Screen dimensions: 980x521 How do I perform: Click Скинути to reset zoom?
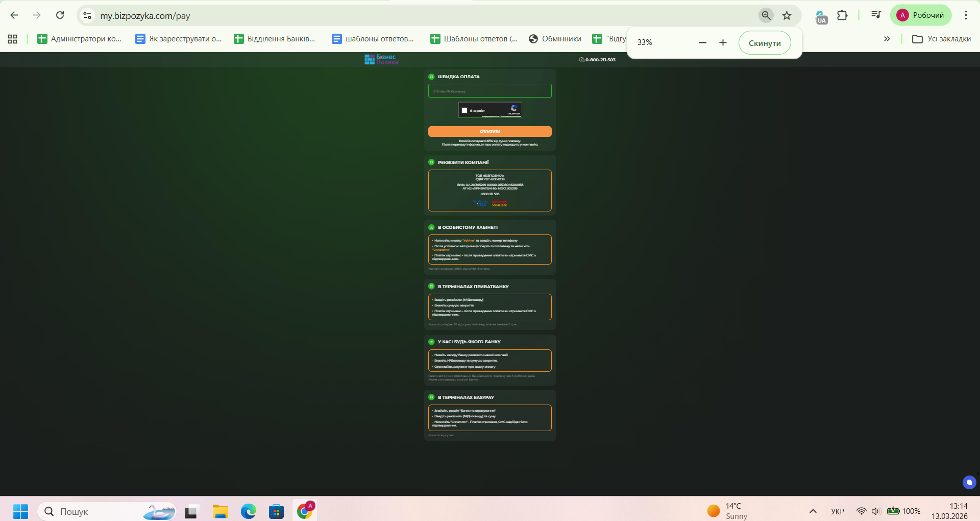pyautogui.click(x=765, y=43)
